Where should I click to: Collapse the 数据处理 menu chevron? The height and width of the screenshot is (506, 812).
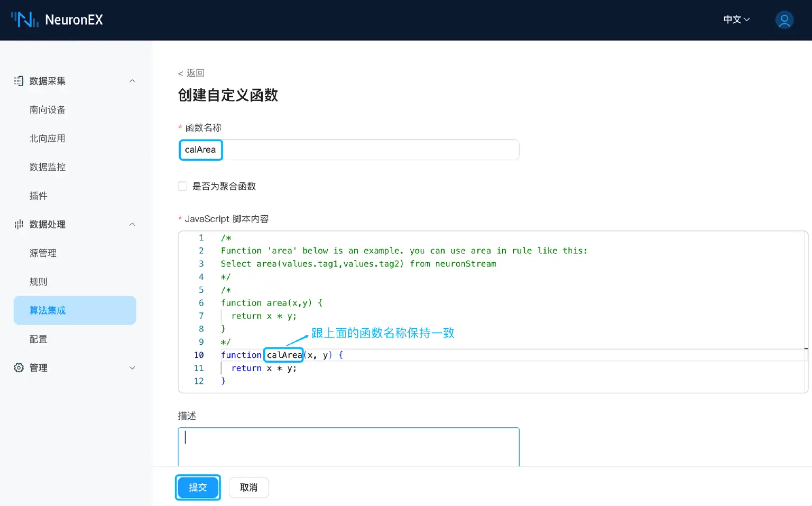[132, 224]
